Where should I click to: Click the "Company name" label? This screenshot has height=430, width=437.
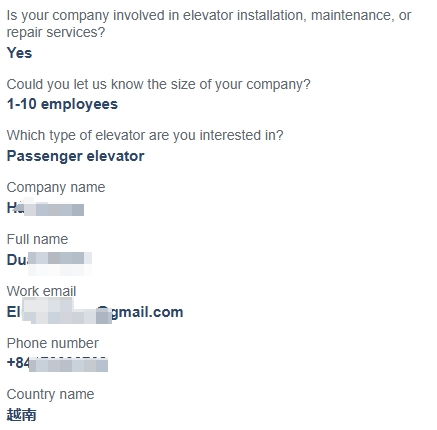pos(56,188)
